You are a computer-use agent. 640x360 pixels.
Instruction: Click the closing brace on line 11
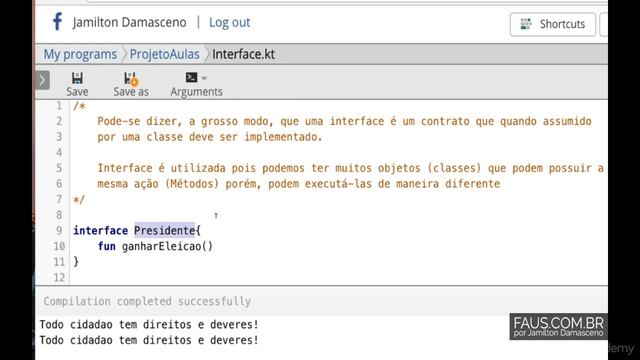76,262
